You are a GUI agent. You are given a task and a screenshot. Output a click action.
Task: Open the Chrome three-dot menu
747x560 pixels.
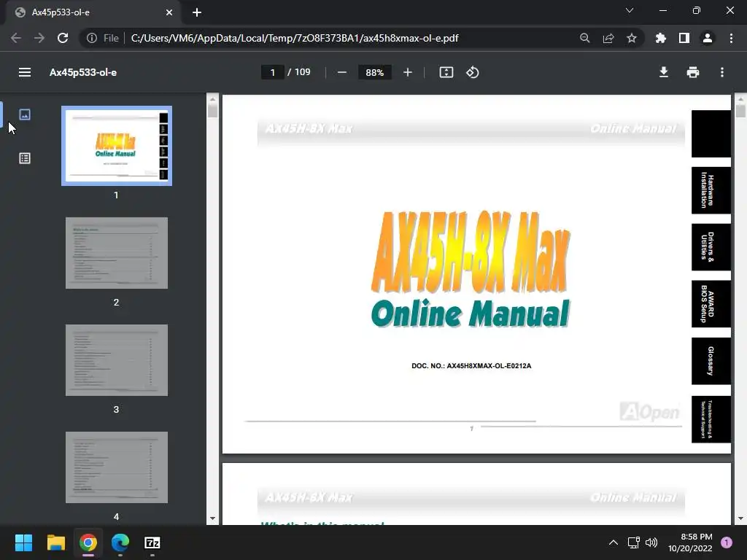731,38
